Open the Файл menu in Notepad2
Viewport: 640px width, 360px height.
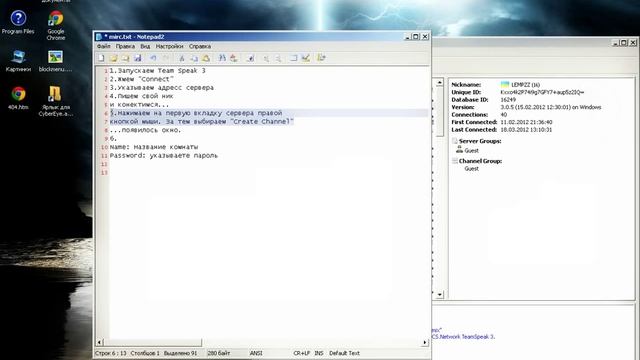(104, 47)
